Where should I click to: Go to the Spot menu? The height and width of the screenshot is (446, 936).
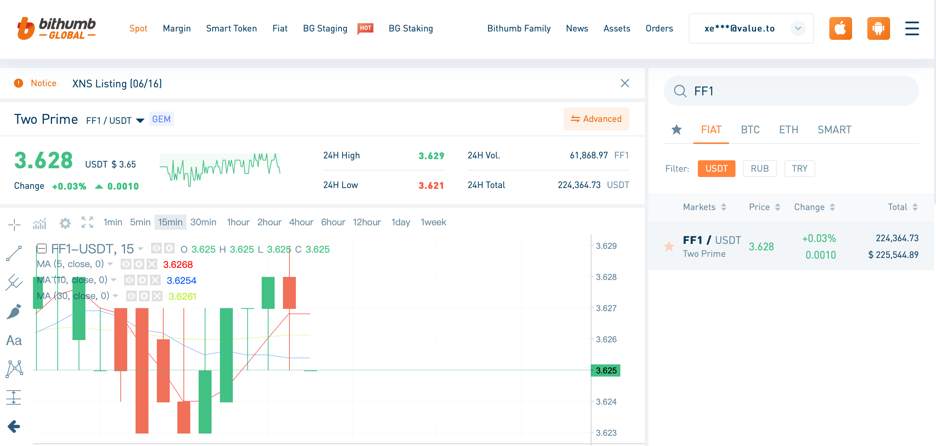pos(138,29)
